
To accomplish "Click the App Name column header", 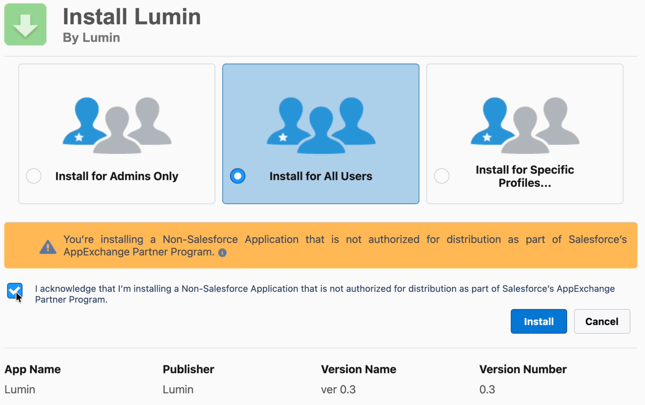I will point(33,369).
